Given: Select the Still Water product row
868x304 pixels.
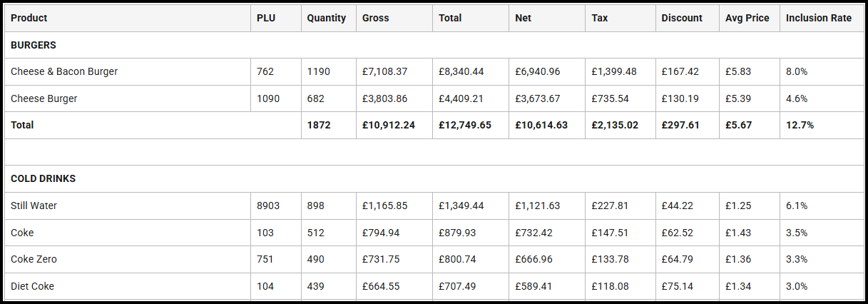Looking at the screenshot, I should 34,206.
